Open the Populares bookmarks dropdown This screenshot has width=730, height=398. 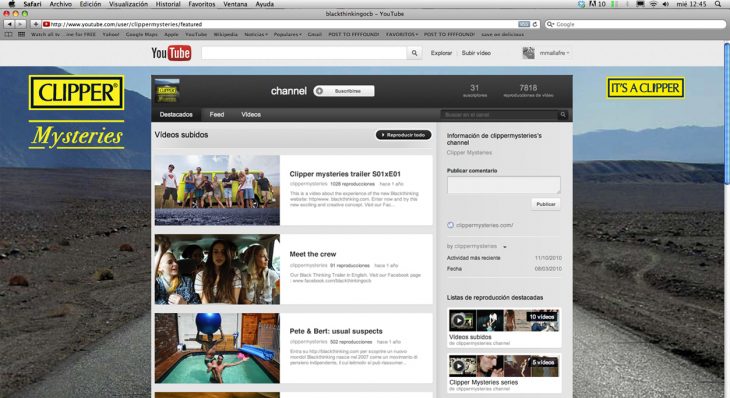point(287,34)
